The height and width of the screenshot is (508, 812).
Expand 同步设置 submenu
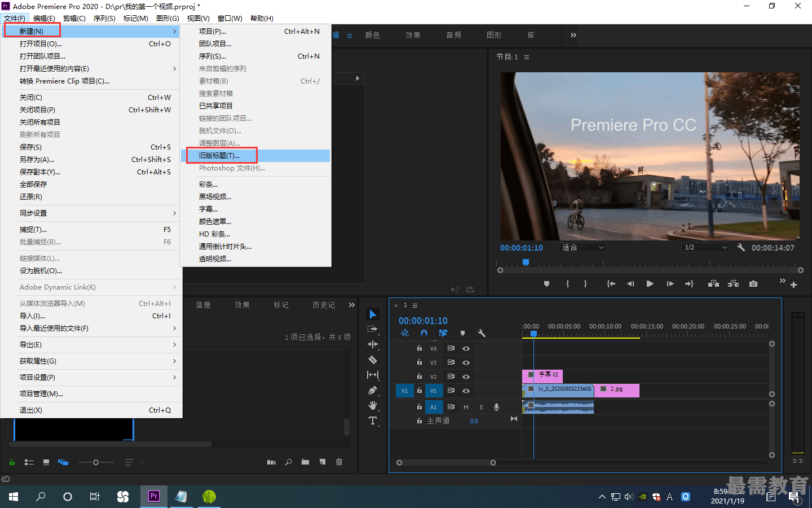tap(90, 213)
